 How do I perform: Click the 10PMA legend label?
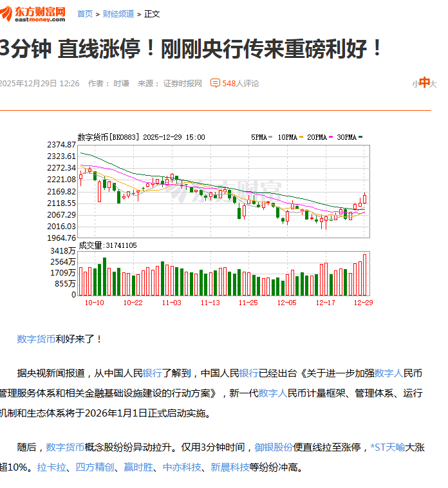pos(288,137)
